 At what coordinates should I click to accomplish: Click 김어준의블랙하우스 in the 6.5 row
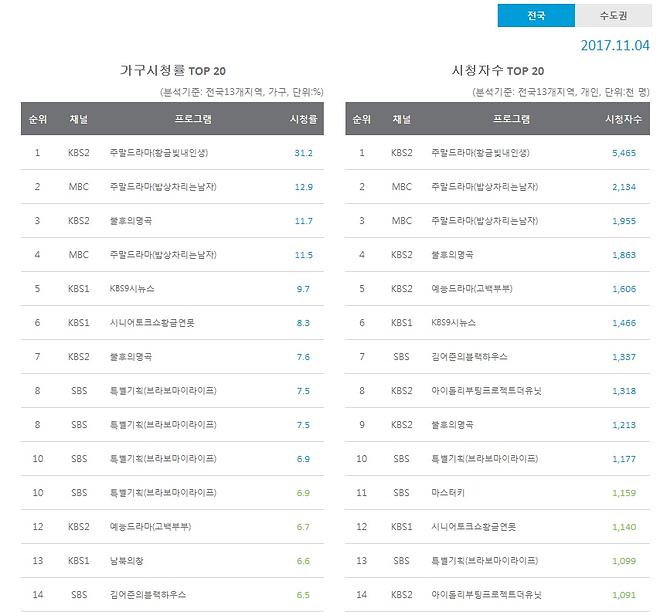tap(148, 595)
